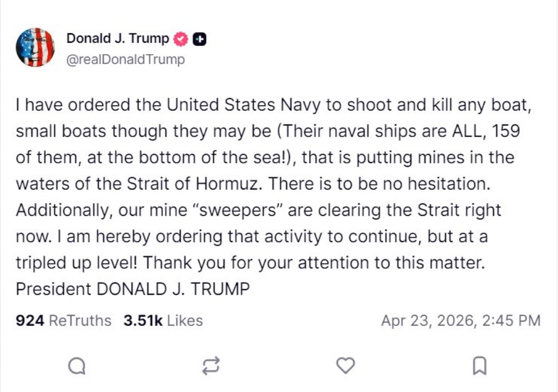View the 3.51k Likes list

(x=163, y=320)
